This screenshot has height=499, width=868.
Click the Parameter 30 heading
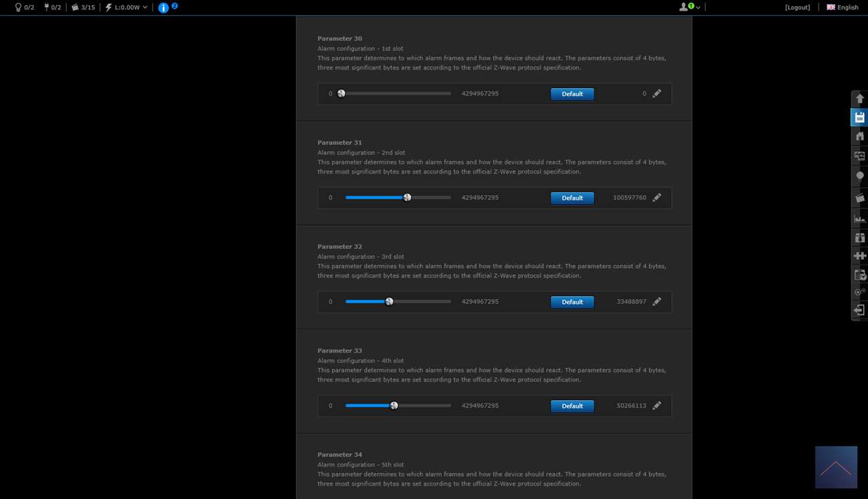coord(340,39)
